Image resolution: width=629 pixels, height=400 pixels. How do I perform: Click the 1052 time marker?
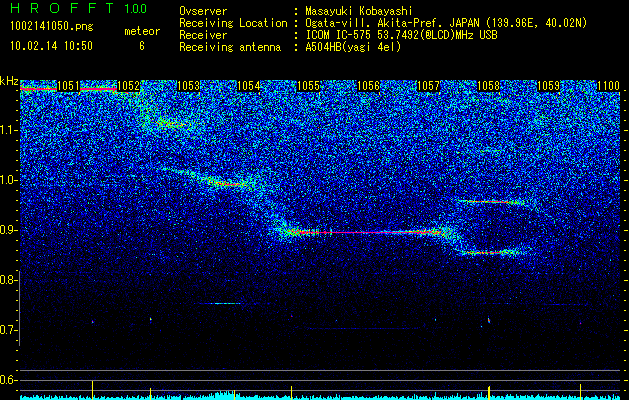click(128, 86)
